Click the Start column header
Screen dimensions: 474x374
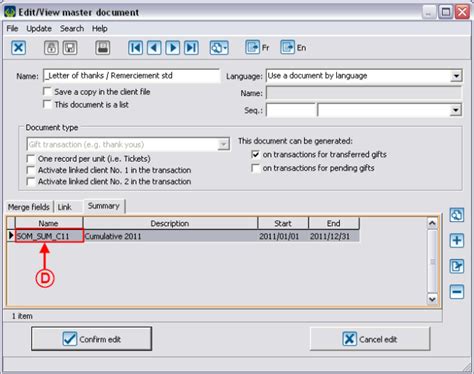[x=283, y=223]
